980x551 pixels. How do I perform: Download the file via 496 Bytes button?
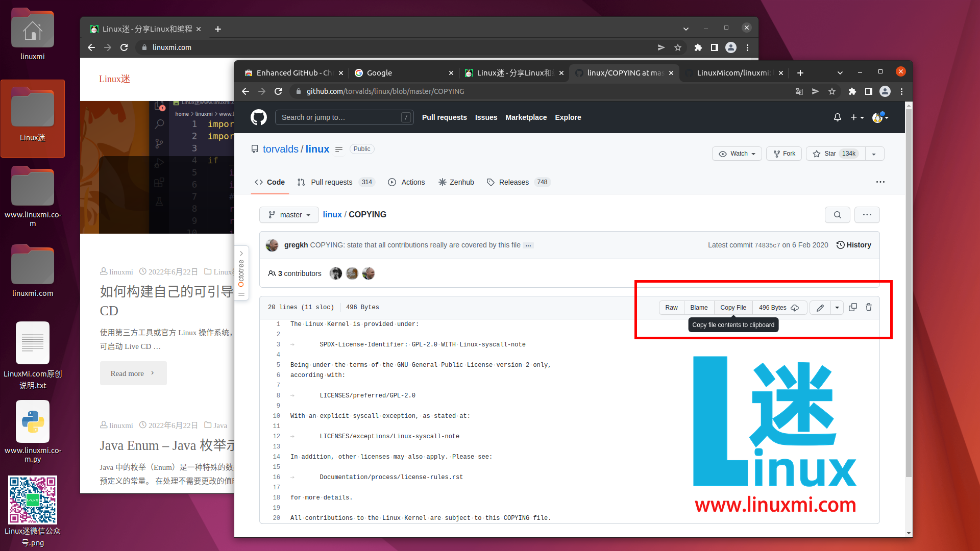(779, 308)
